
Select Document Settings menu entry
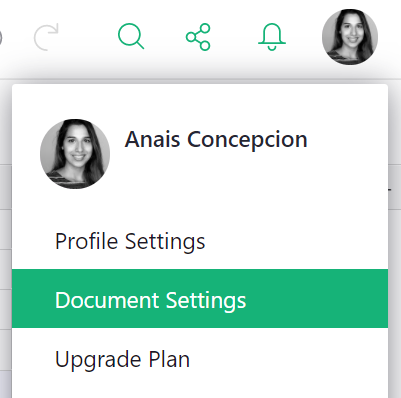(200, 299)
